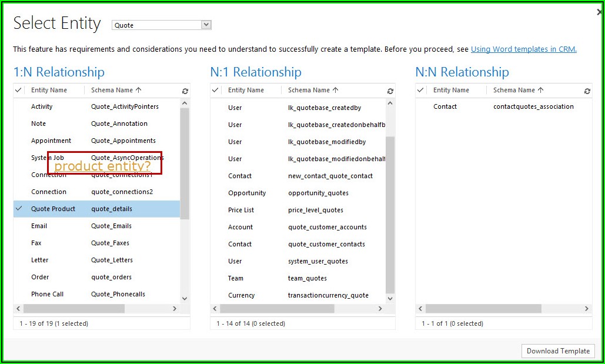Toggle select-all checkbox in N:N Relationship header

coord(421,90)
